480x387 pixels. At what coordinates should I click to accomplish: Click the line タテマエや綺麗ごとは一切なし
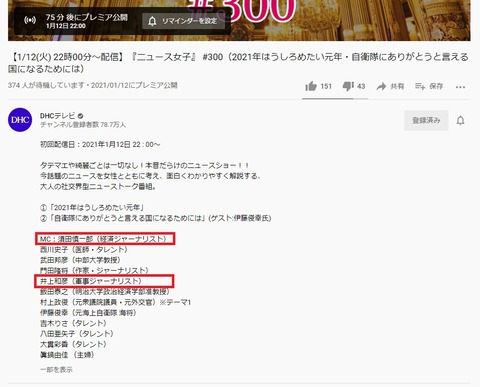pyautogui.click(x=145, y=165)
